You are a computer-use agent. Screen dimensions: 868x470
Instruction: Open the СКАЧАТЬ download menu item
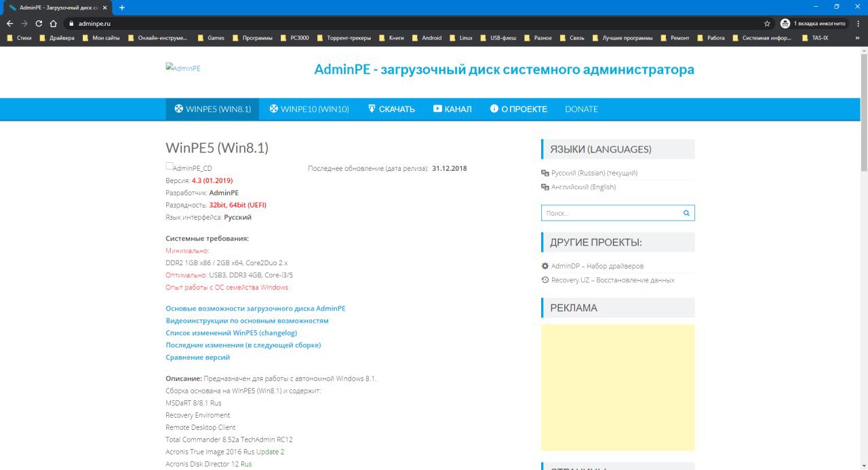pyautogui.click(x=391, y=109)
